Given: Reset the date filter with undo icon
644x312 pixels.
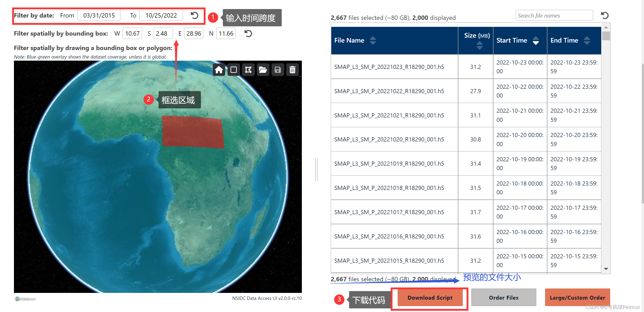Looking at the screenshot, I should pyautogui.click(x=194, y=15).
